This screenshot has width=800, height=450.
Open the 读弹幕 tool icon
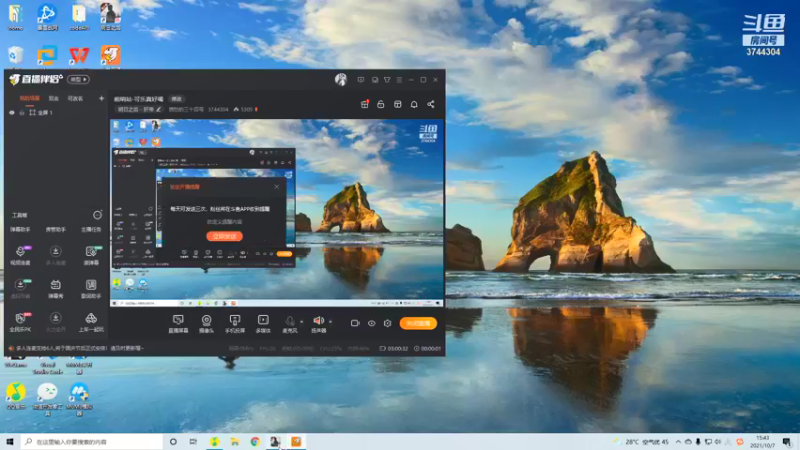coord(91,255)
